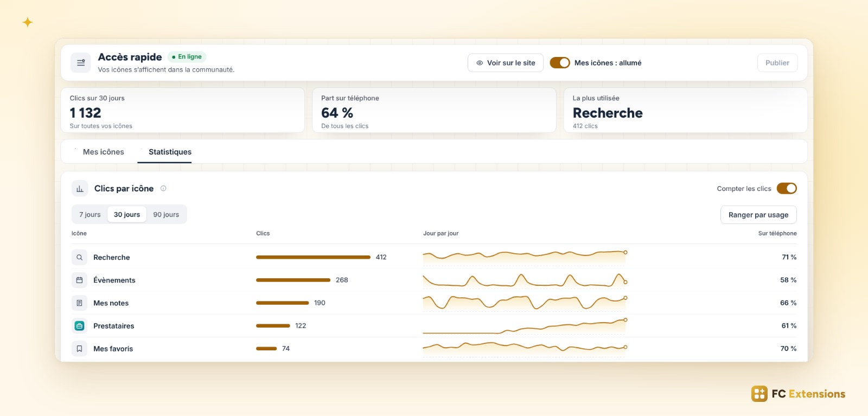The width and height of the screenshot is (868, 416).
Task: Click the Clics par icône chart icon
Action: point(80,189)
